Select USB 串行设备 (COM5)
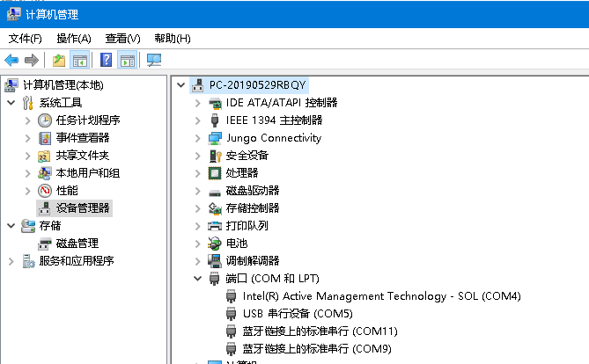This screenshot has height=364, width=589. [x=298, y=314]
